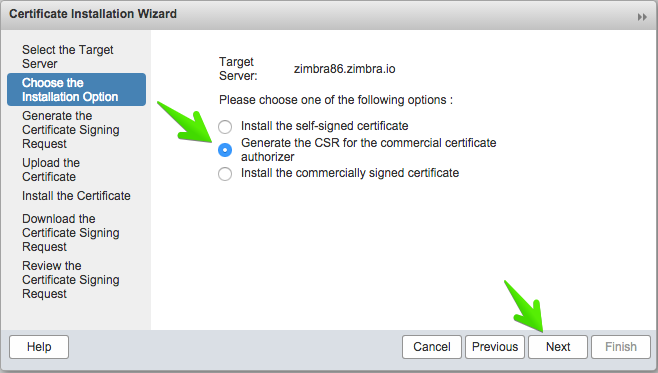
Task: Choose the Install the self-signed certificate radio button
Action: pyautogui.click(x=225, y=126)
